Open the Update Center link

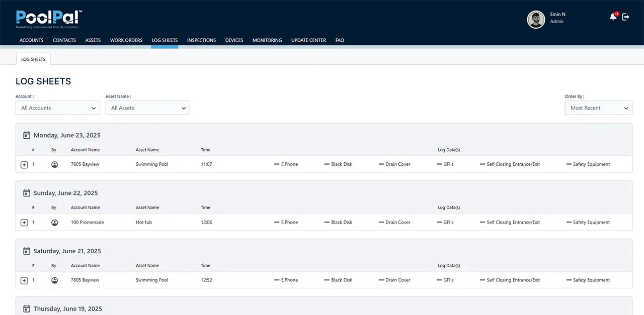pos(308,40)
